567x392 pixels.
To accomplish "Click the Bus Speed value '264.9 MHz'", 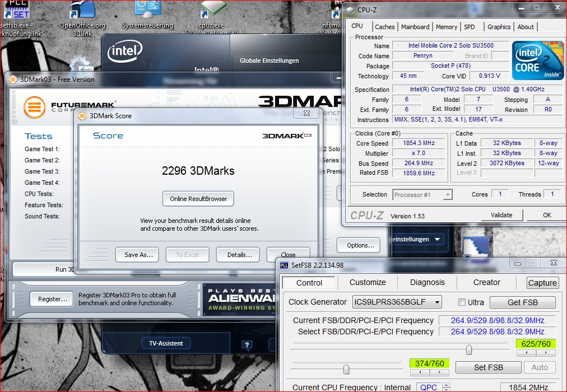I will [419, 164].
